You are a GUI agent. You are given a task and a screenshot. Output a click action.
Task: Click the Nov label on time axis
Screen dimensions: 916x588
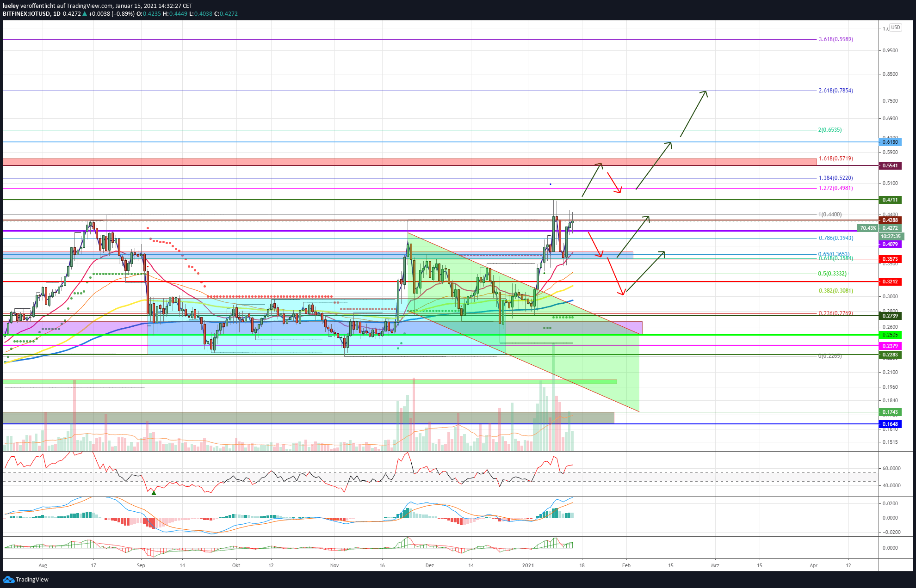pos(334,565)
